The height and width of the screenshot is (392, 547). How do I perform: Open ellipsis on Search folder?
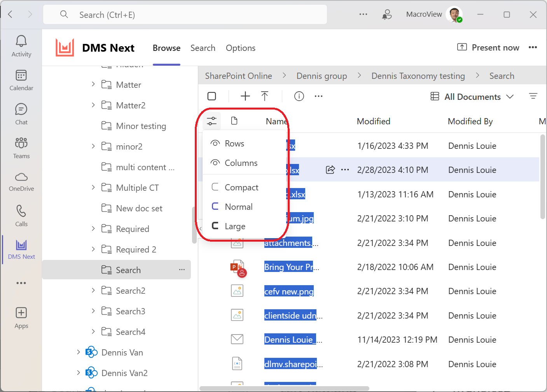pyautogui.click(x=182, y=270)
